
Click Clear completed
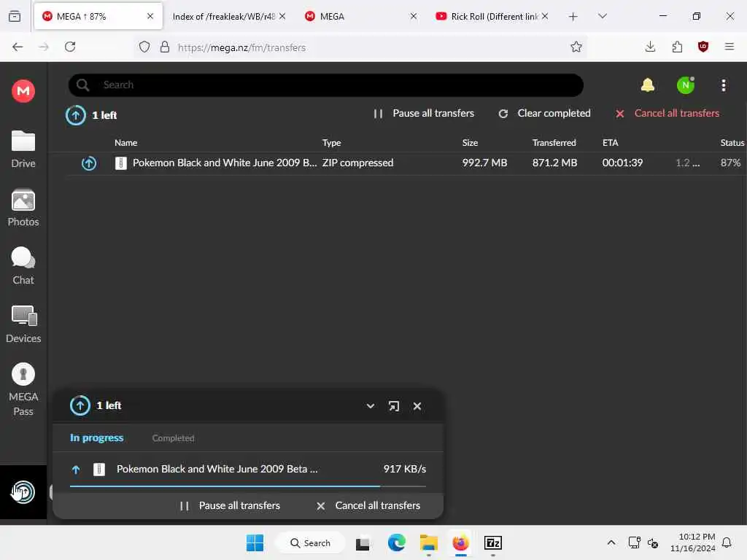point(544,113)
